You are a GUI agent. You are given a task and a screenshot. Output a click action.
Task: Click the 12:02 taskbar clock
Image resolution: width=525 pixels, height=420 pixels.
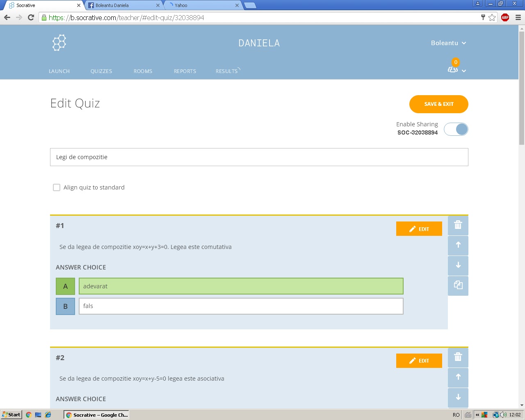click(x=515, y=415)
